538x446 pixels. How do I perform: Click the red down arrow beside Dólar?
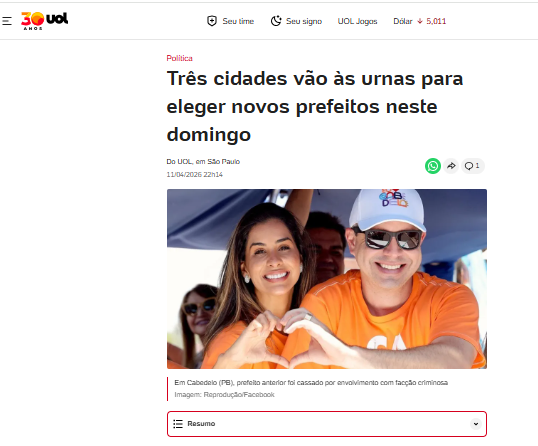coord(420,21)
